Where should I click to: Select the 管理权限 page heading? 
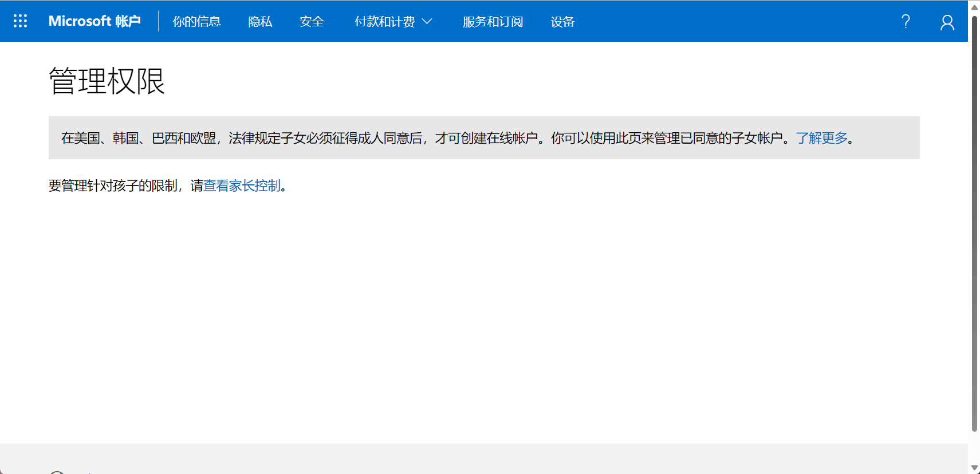point(107,81)
